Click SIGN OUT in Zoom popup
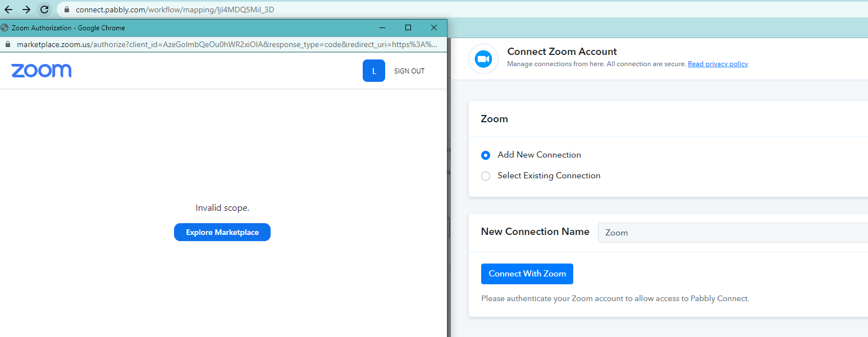The height and width of the screenshot is (337, 868). (409, 71)
